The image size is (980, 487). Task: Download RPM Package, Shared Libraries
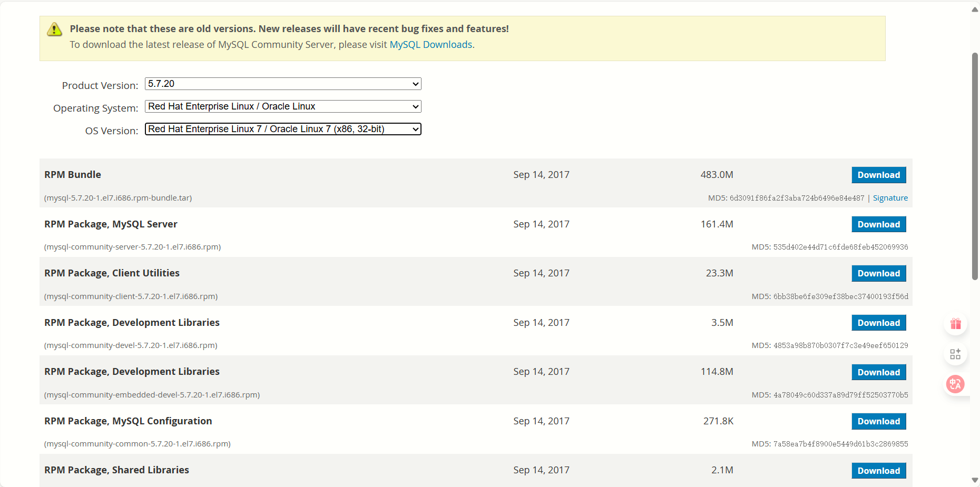(879, 471)
